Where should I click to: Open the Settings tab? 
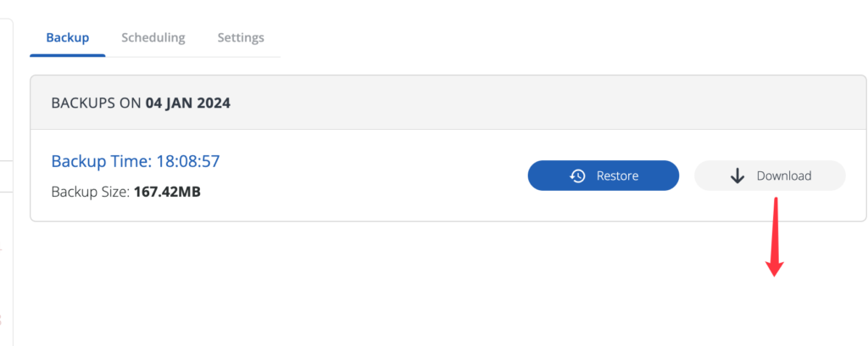coord(241,37)
